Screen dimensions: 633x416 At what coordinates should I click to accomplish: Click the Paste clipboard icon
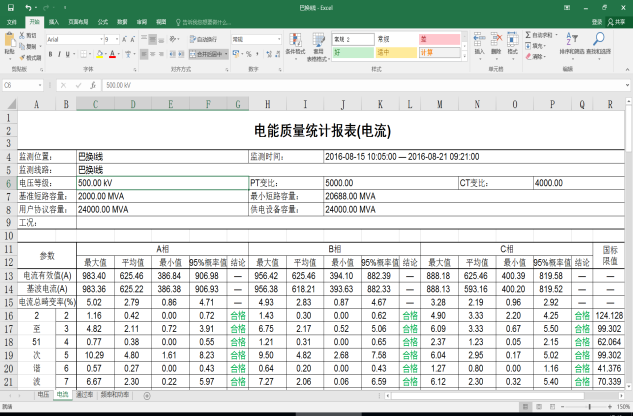9,40
